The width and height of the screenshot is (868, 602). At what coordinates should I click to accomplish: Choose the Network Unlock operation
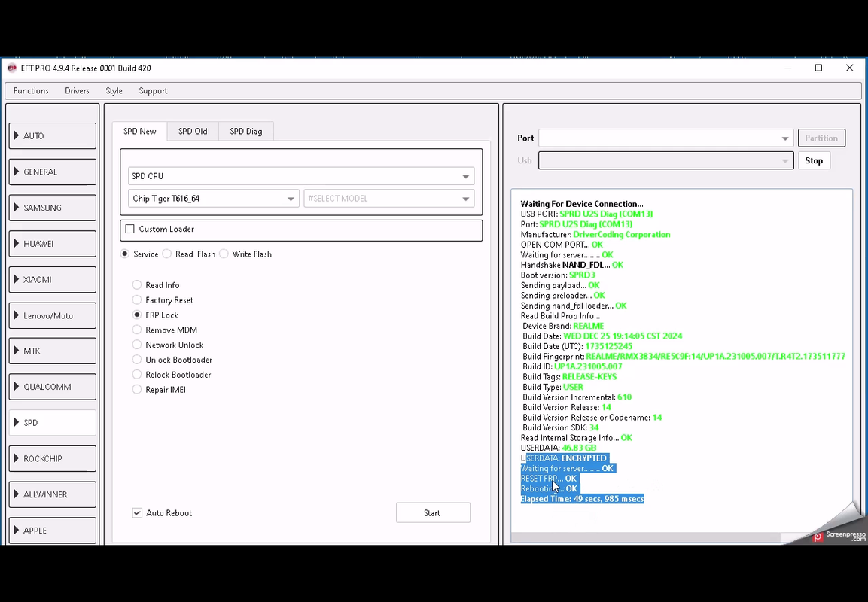137,345
